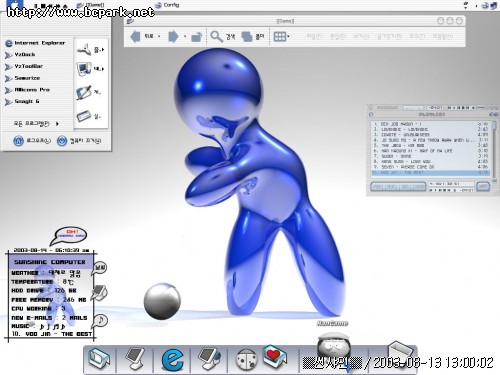The width and height of the screenshot is (500, 375).
Task: Launch YzToolBar from start menu list
Action: point(24,66)
